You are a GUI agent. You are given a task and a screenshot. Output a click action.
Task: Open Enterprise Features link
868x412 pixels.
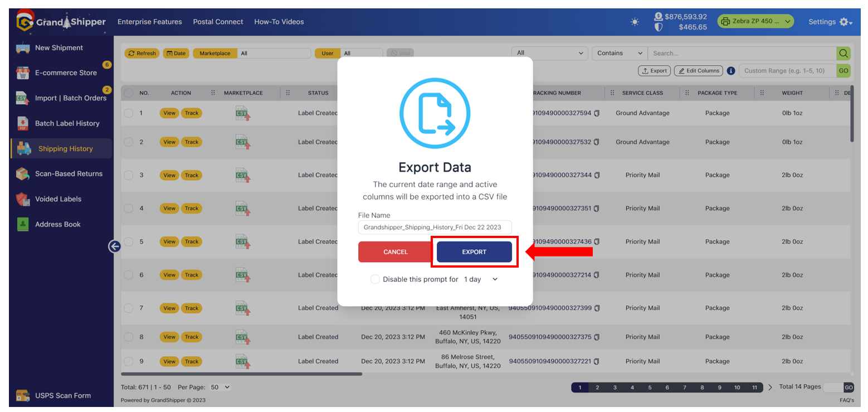150,22
